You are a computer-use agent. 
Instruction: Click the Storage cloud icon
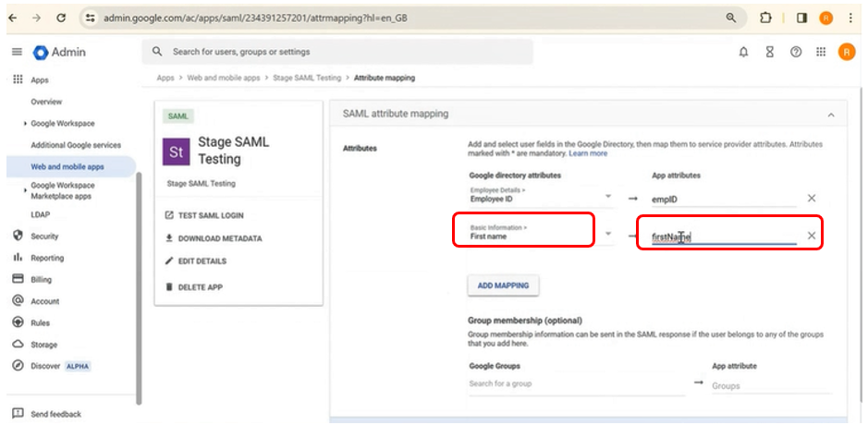[x=18, y=345]
